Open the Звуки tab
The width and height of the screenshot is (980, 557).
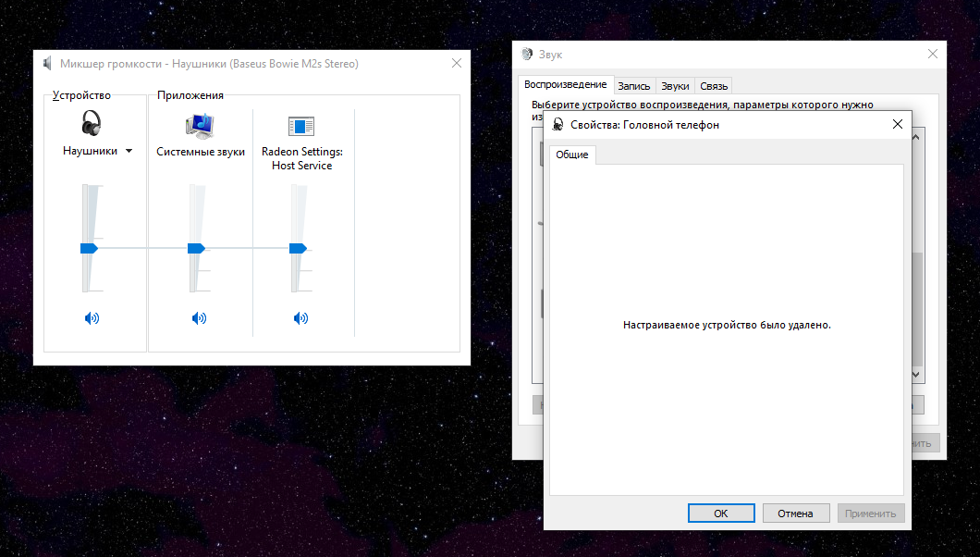675,86
